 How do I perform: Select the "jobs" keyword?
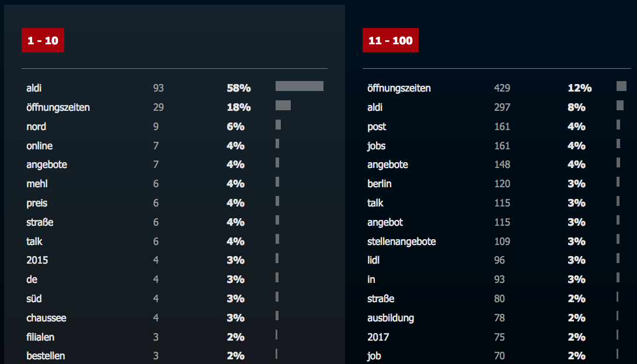tap(377, 146)
